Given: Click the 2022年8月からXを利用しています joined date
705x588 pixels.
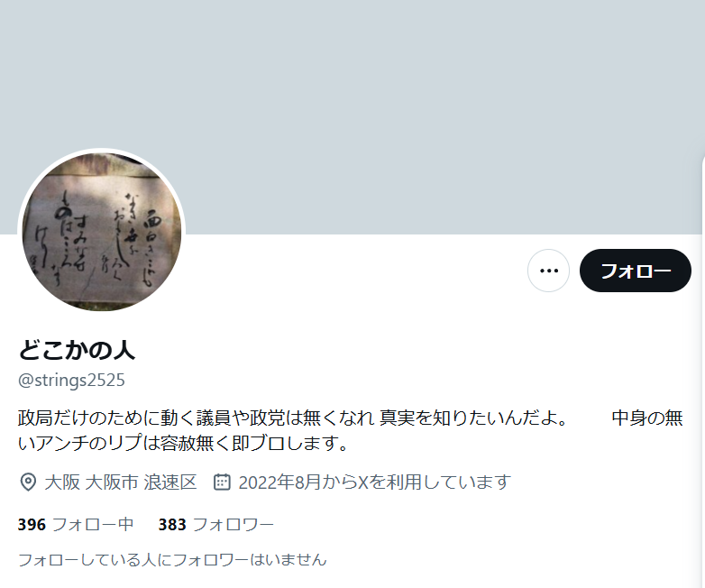Looking at the screenshot, I should pyautogui.click(x=374, y=482).
